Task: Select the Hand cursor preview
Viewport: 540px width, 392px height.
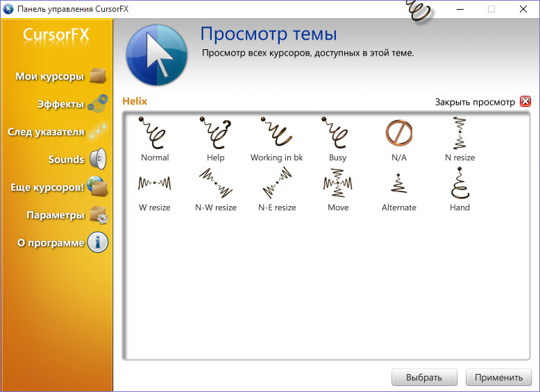Action: (459, 182)
